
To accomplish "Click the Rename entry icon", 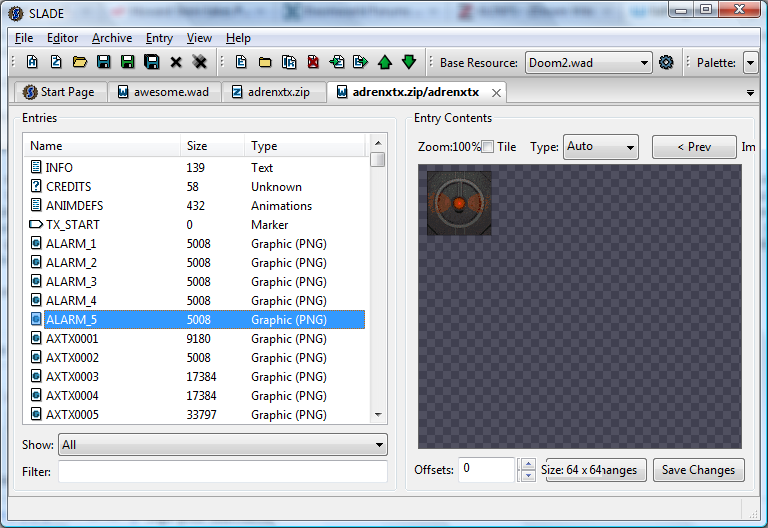I will (289, 62).
